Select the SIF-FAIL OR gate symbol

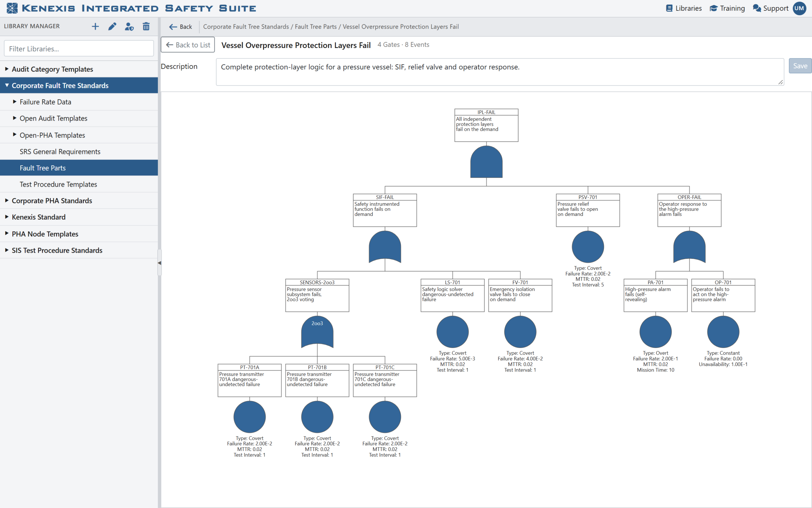(x=385, y=247)
